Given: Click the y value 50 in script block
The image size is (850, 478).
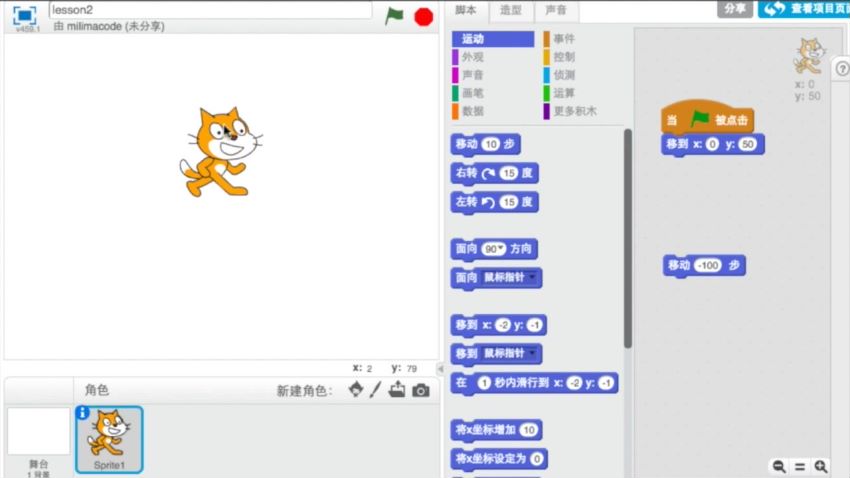Looking at the screenshot, I should pyautogui.click(x=748, y=144).
